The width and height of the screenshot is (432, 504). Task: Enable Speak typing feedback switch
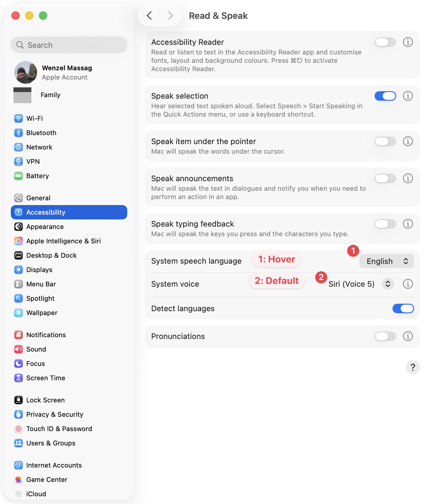(x=385, y=224)
